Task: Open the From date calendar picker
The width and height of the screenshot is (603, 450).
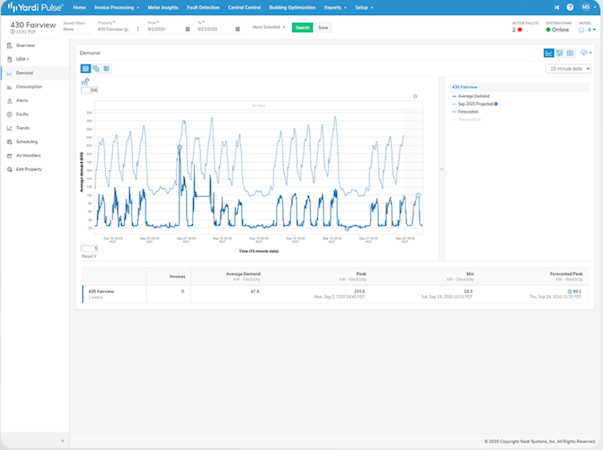Action: (x=188, y=29)
